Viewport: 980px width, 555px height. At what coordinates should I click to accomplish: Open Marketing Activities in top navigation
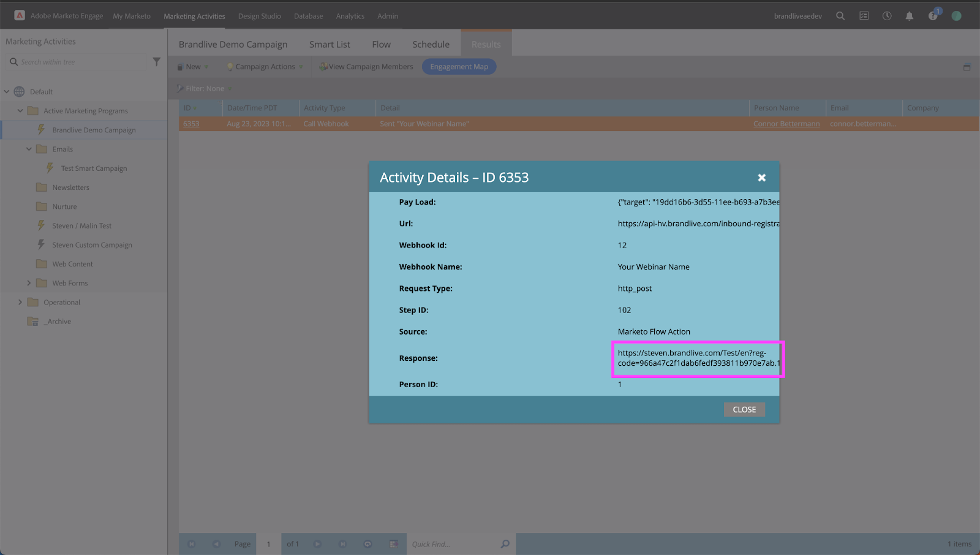pos(194,17)
